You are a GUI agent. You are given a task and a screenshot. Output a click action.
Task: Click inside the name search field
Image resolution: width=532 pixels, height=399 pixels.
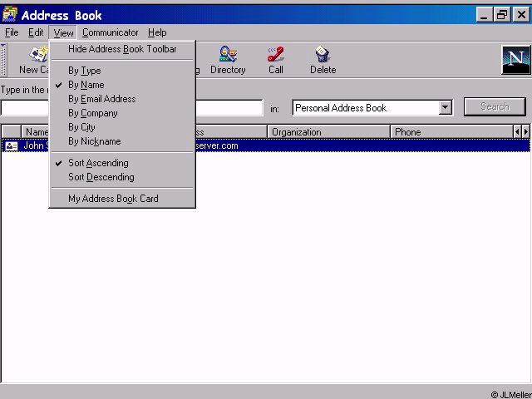131,108
